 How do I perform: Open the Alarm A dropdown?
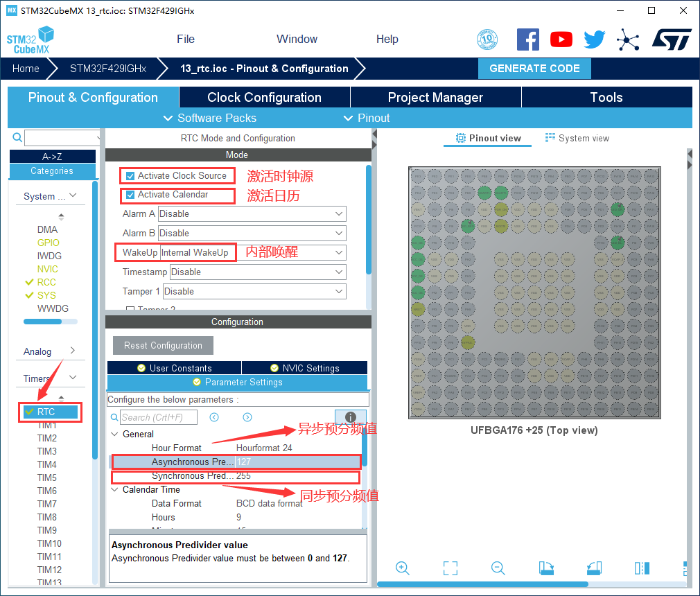click(252, 214)
